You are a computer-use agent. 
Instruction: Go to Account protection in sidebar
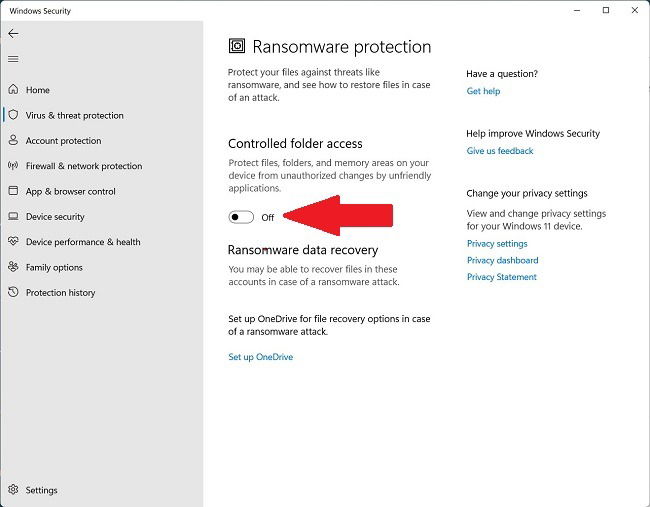63,141
